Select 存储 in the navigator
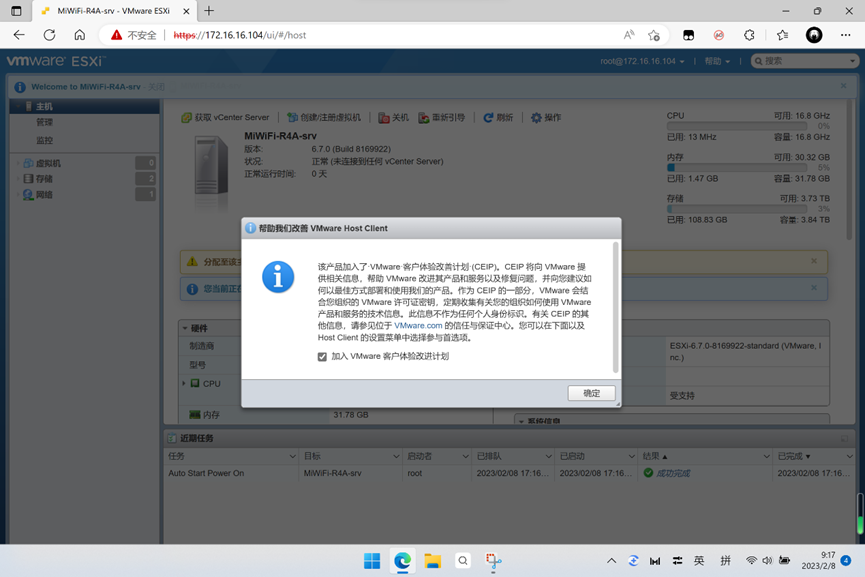 click(x=44, y=179)
